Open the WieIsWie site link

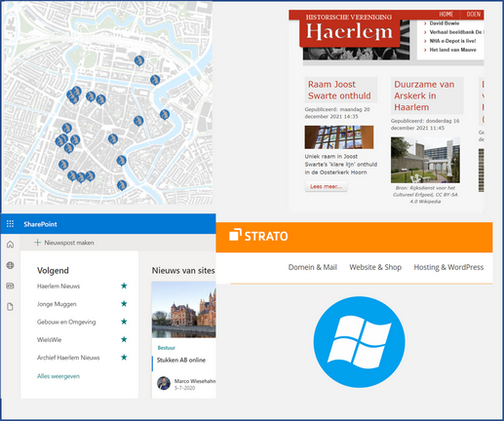click(x=49, y=340)
